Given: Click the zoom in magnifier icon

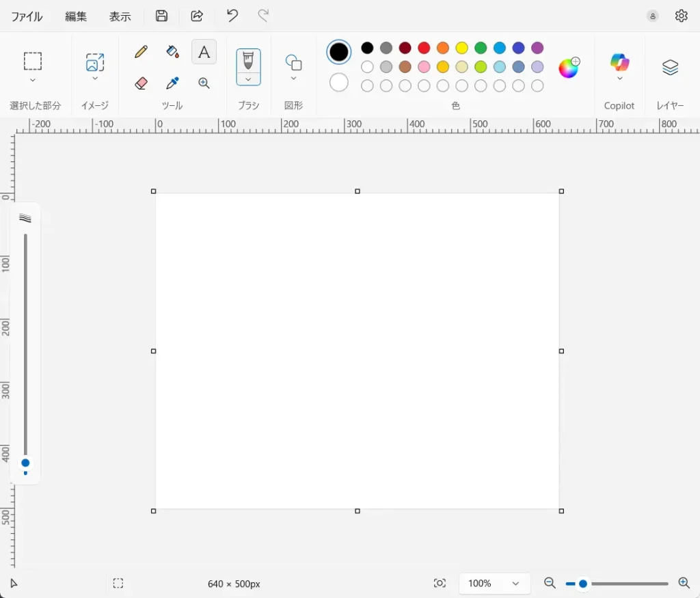Looking at the screenshot, I should [684, 583].
